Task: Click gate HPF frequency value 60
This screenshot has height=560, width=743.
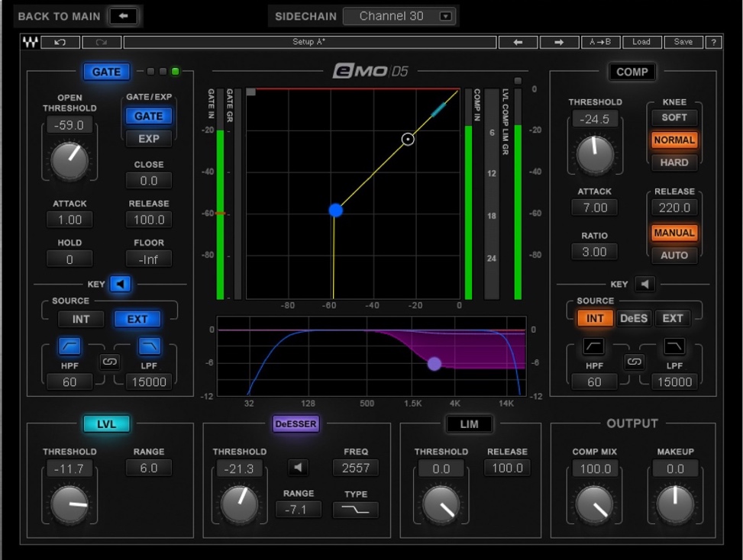Action: pyautogui.click(x=69, y=382)
